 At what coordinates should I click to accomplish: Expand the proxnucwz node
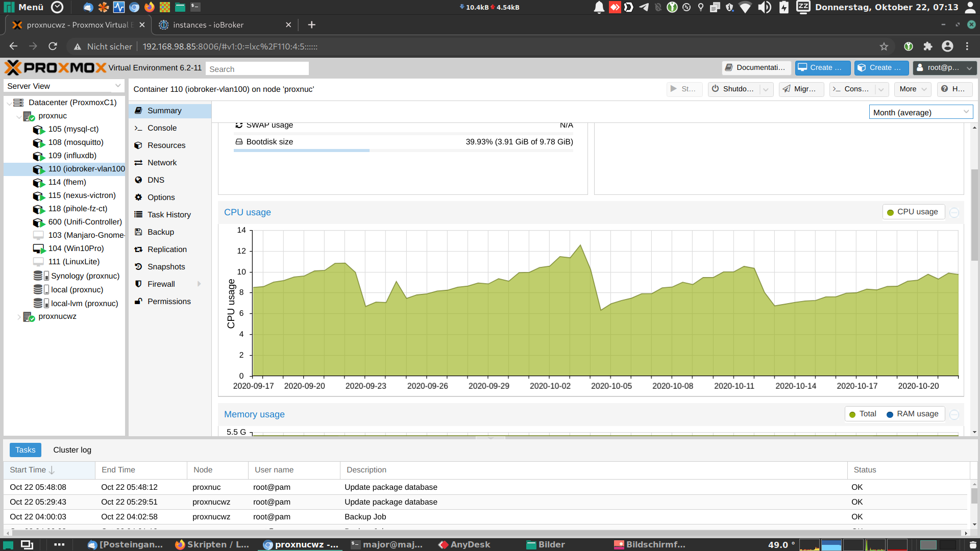point(19,317)
